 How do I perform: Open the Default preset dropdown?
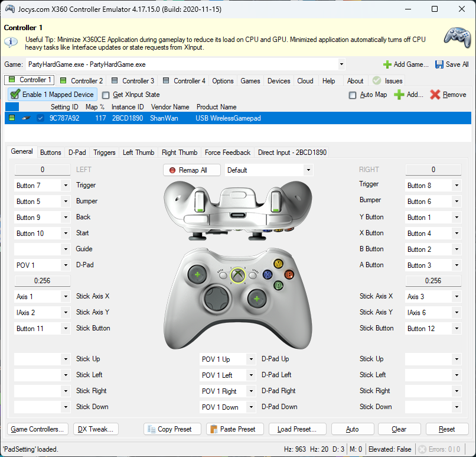(308, 170)
